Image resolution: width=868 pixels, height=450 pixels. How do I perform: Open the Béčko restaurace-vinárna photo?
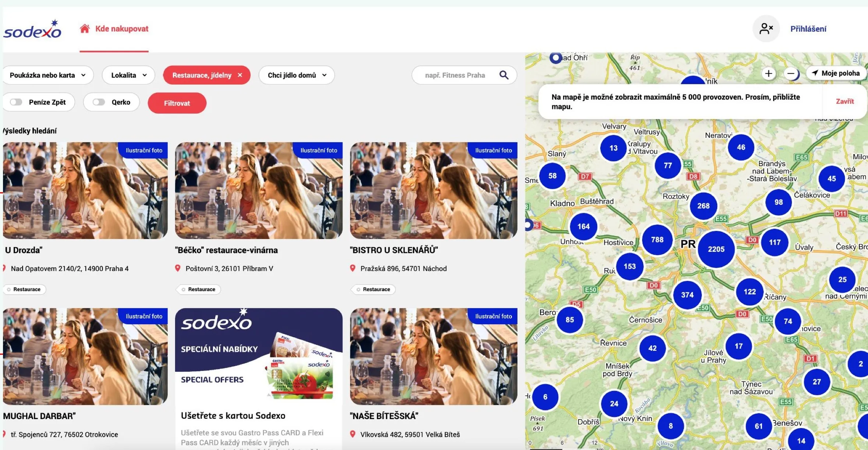(x=259, y=190)
